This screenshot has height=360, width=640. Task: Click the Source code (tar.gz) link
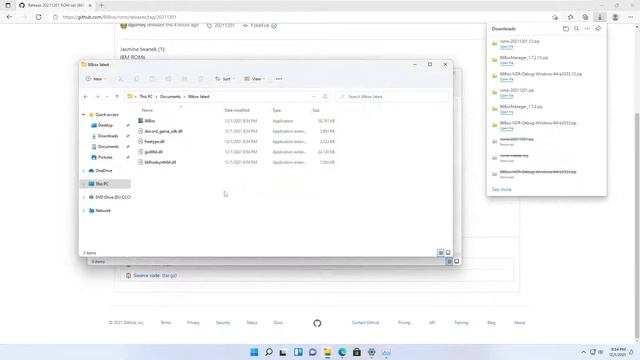pyautogui.click(x=155, y=276)
